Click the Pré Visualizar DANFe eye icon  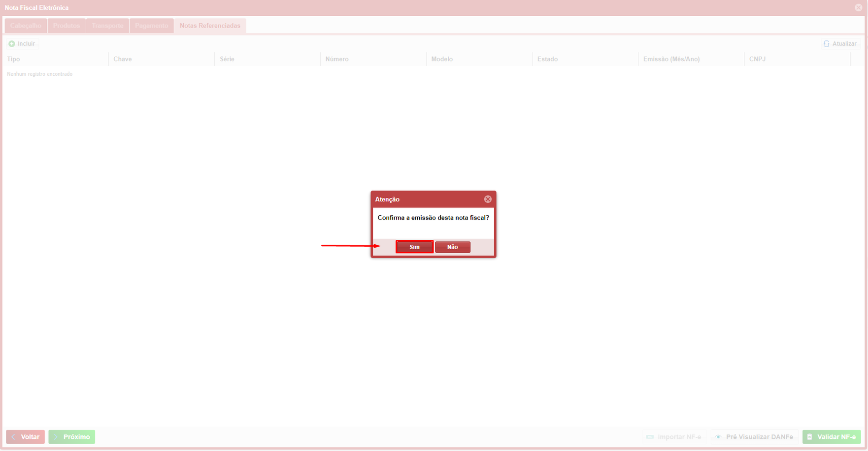click(718, 437)
